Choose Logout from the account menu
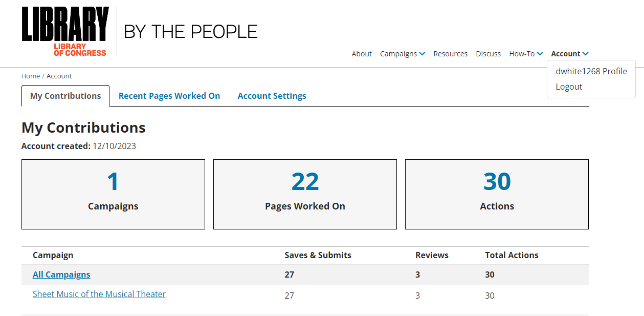644x316 pixels. (569, 87)
